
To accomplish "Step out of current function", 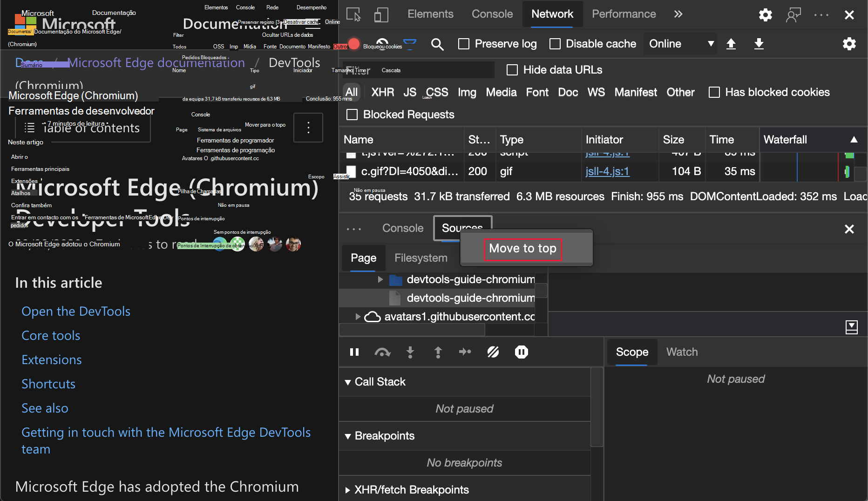I will (438, 352).
